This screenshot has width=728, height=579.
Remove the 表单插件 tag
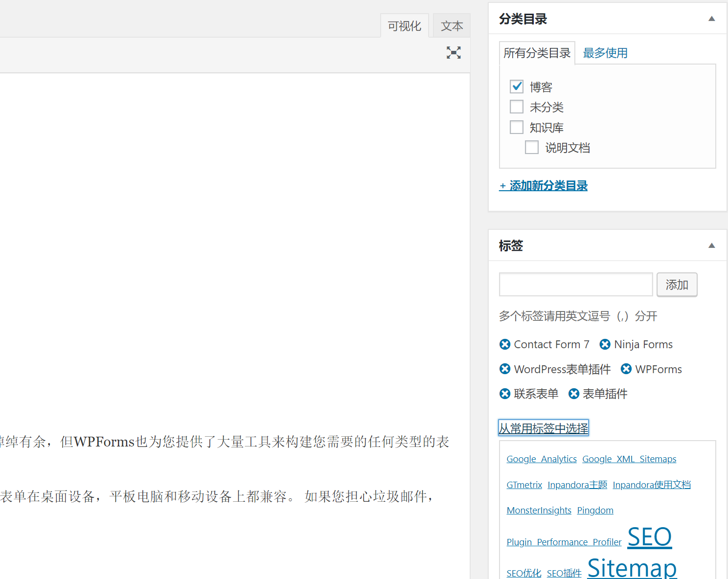coord(574,394)
